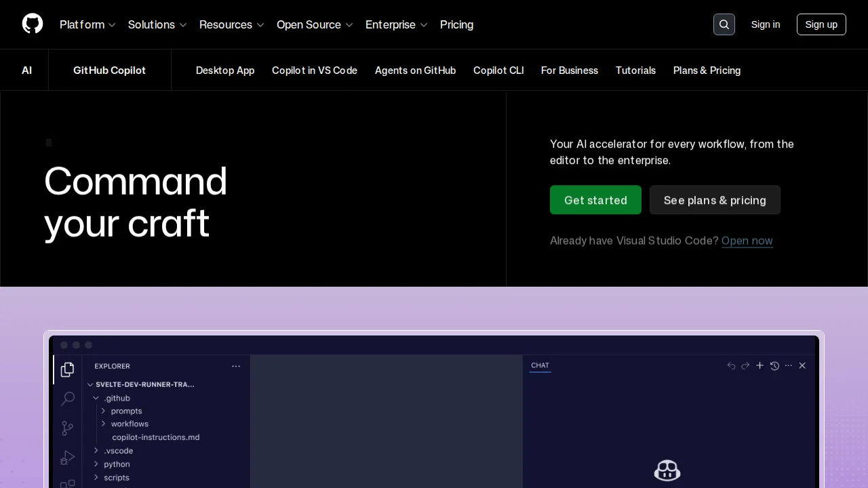The height and width of the screenshot is (488, 868).
Task: Go to For Business tab
Action: pos(570,70)
